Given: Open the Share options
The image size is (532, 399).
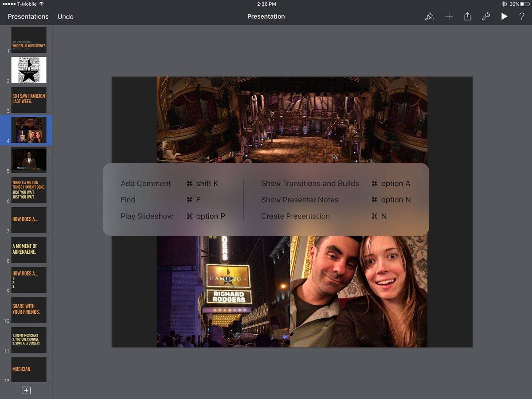Looking at the screenshot, I should coord(467,16).
